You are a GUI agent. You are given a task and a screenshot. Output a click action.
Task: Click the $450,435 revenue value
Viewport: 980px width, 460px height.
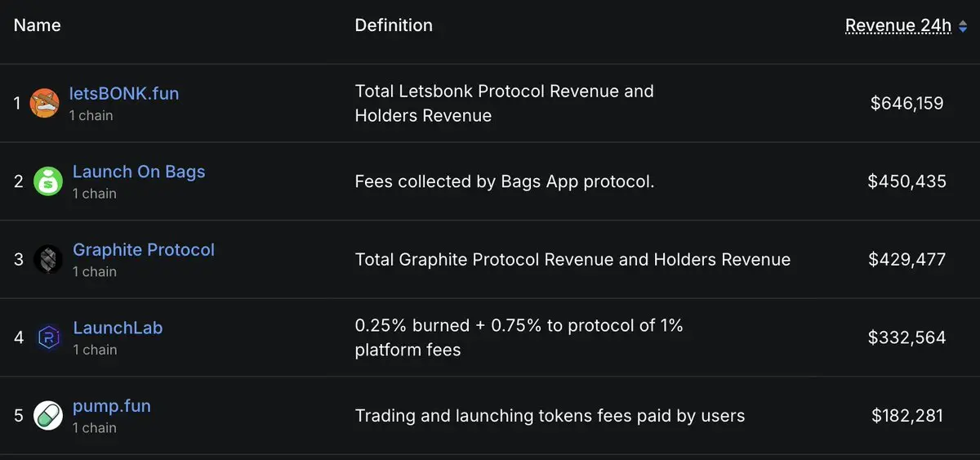(907, 181)
